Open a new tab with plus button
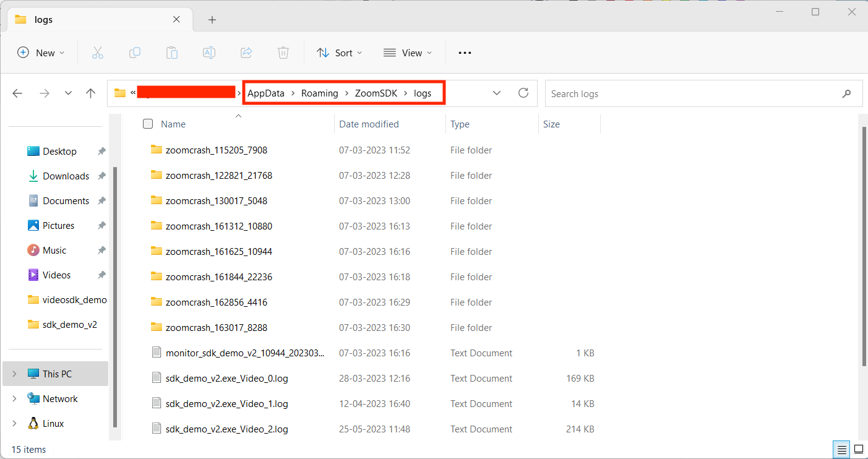Image resolution: width=868 pixels, height=459 pixels. point(212,20)
